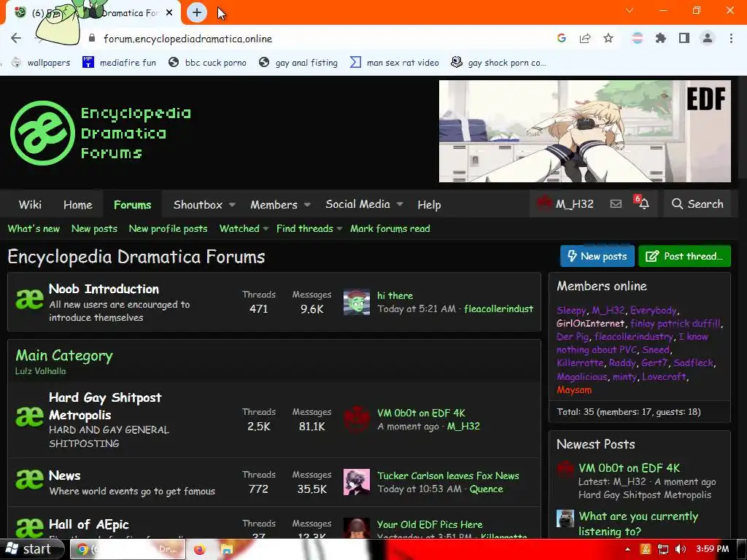Click the avatar beside the Tucker Carlson thread
Image resolution: width=747 pixels, height=560 pixels.
click(x=356, y=482)
